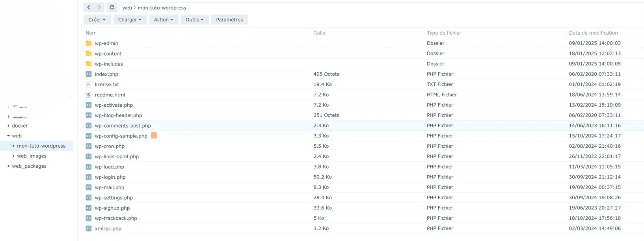
Task: Click the forward navigation arrow
Action: click(99, 7)
